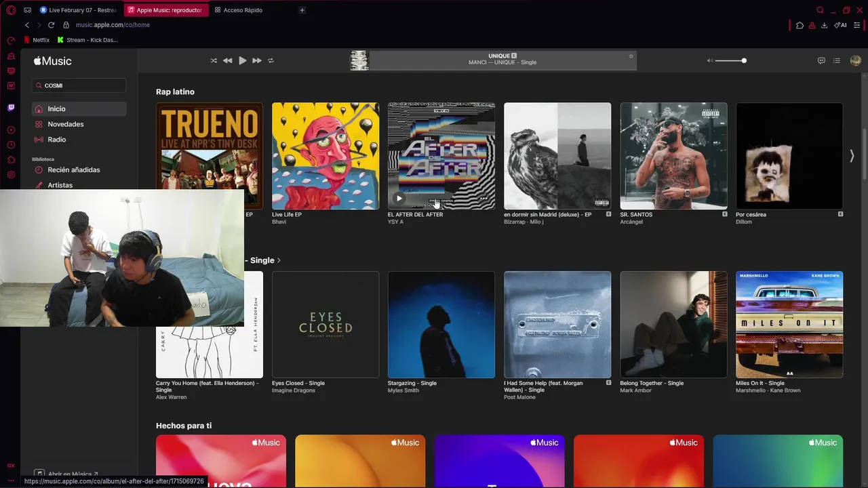Screen dimensions: 868x488
Task: Open Abrir en Música link
Action: point(67,474)
